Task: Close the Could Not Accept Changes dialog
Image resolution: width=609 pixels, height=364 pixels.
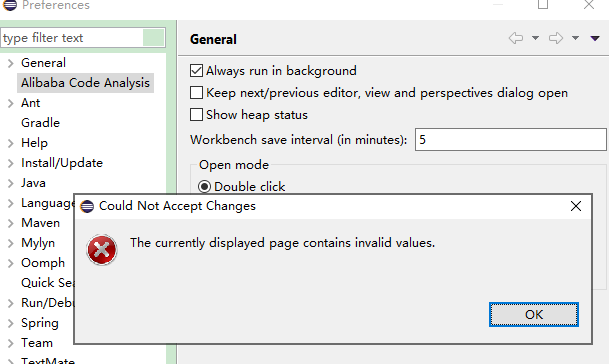Action: [576, 206]
